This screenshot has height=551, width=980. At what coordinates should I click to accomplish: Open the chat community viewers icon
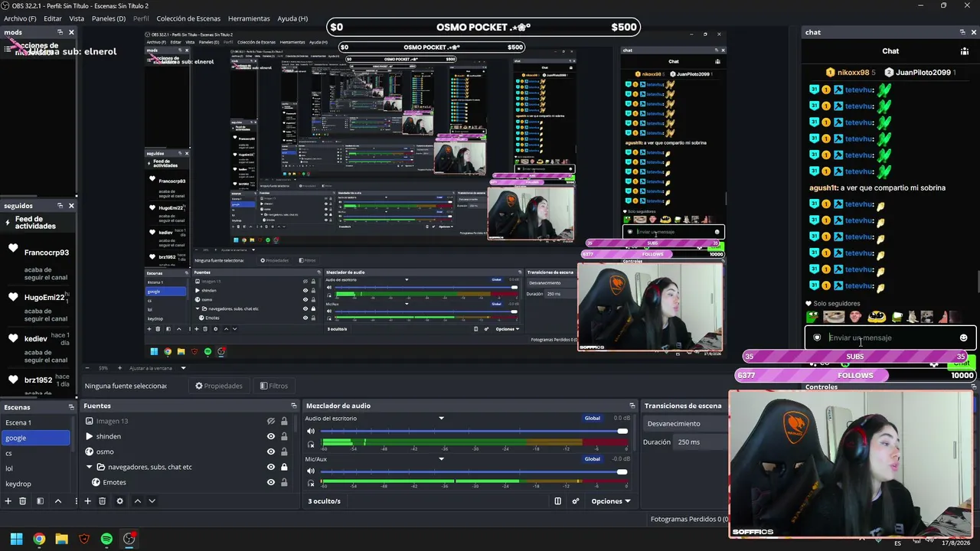[x=964, y=51]
